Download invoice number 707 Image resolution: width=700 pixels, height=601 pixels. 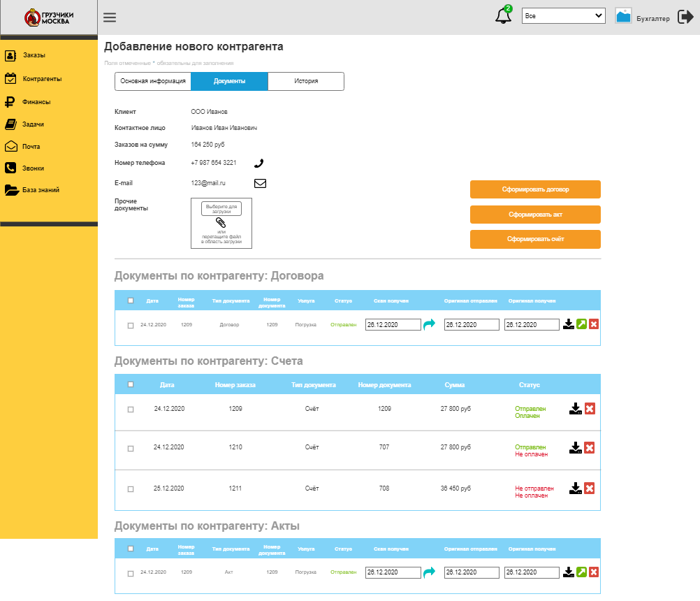(x=575, y=447)
